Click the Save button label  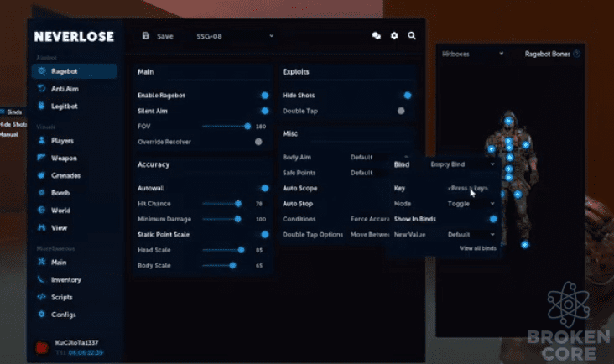(165, 36)
